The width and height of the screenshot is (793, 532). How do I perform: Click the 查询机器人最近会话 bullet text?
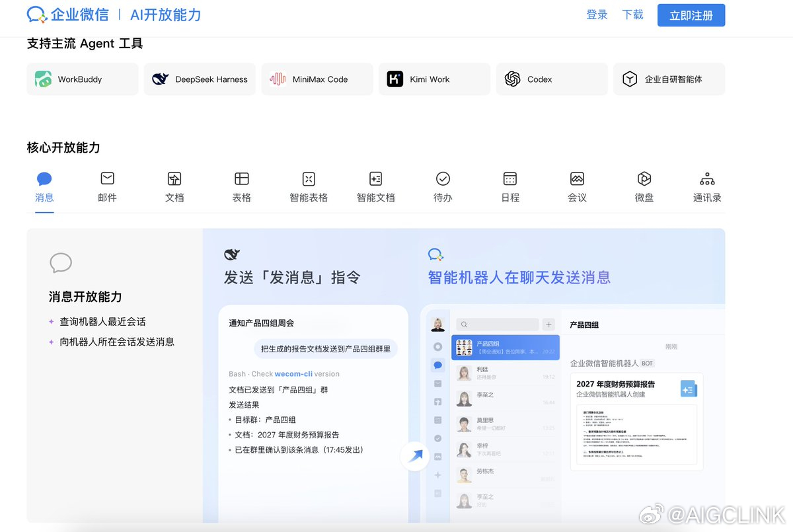click(102, 322)
